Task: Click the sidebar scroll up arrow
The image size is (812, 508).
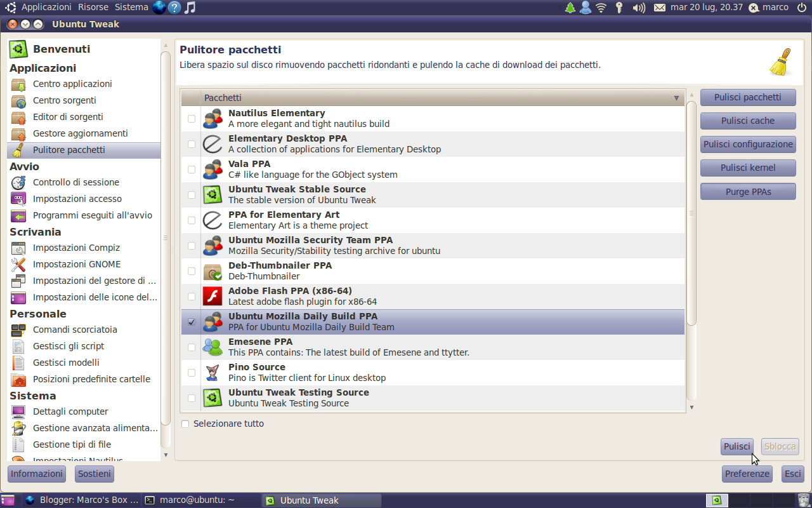Action: coord(166,44)
